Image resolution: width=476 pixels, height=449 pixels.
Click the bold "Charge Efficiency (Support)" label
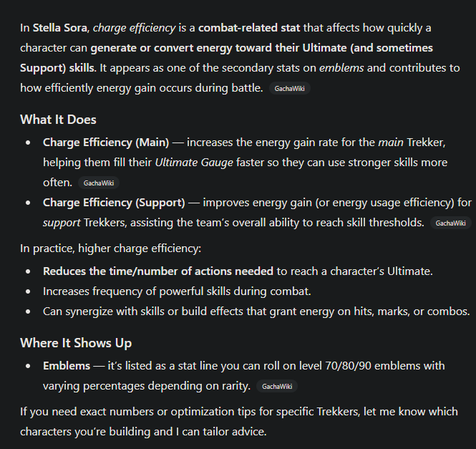[x=114, y=203]
